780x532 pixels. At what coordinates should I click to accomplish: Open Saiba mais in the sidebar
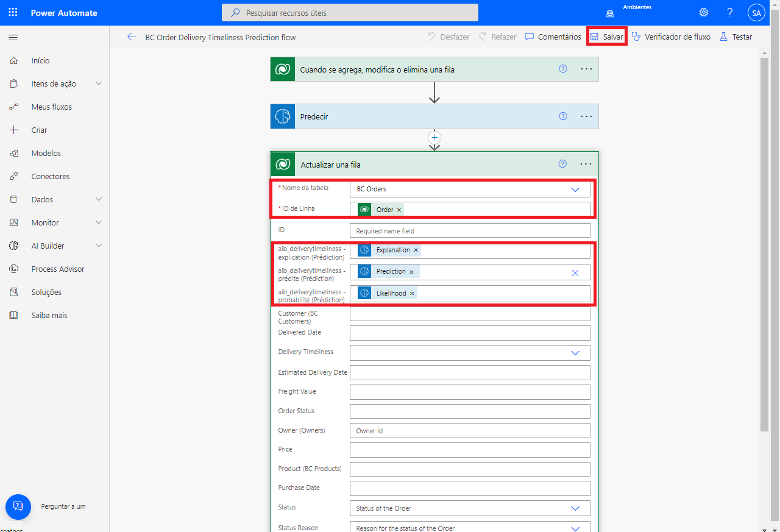click(49, 316)
